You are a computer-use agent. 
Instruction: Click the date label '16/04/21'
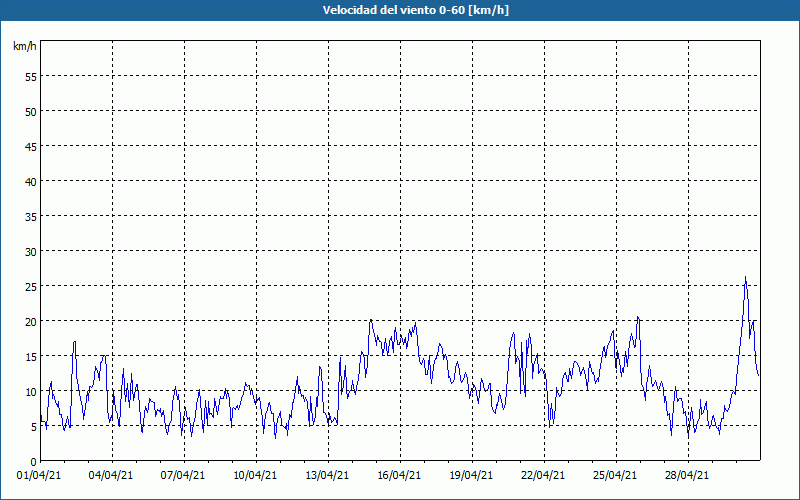399,475
